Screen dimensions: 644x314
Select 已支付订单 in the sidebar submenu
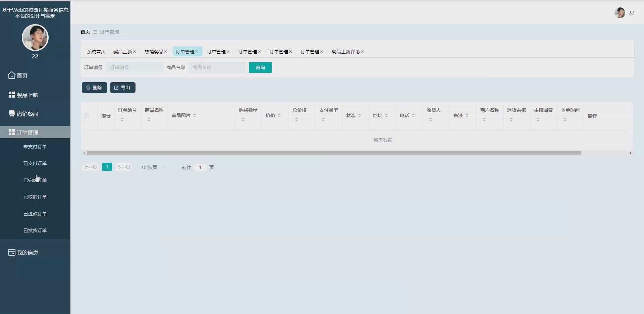pos(35,163)
